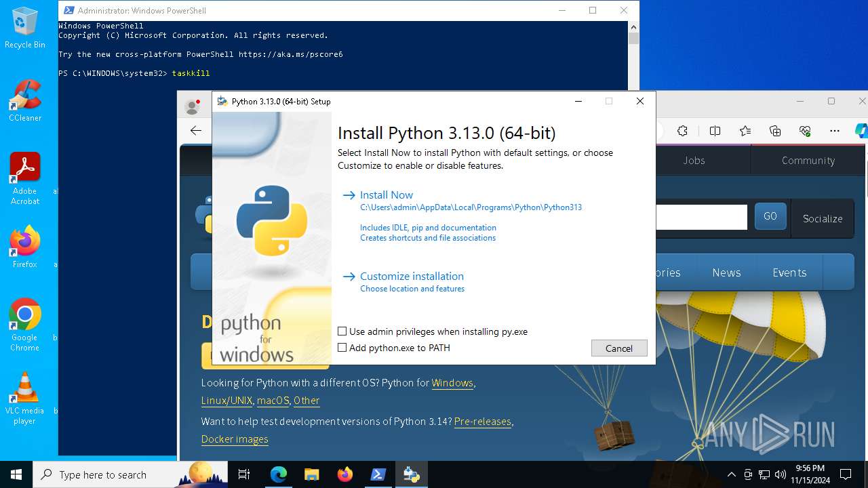The height and width of the screenshot is (488, 868).
Task: Click the Windows taskbar search box
Action: click(x=130, y=474)
